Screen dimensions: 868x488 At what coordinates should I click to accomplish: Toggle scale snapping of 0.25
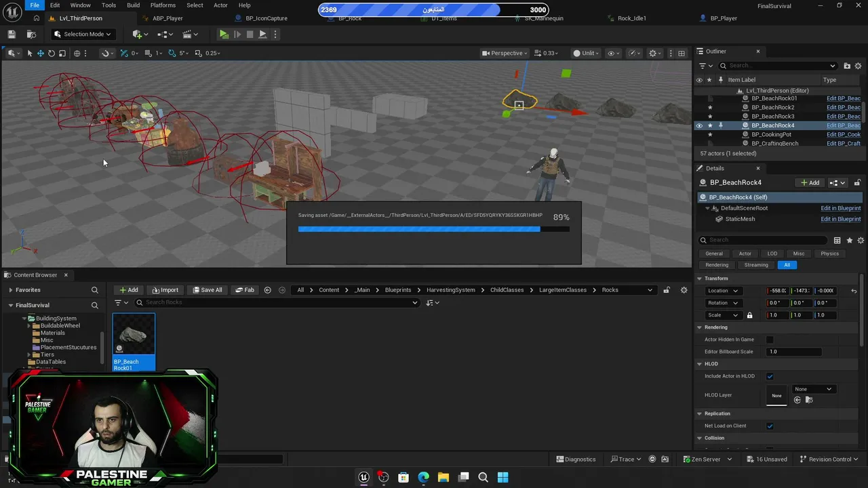199,53
